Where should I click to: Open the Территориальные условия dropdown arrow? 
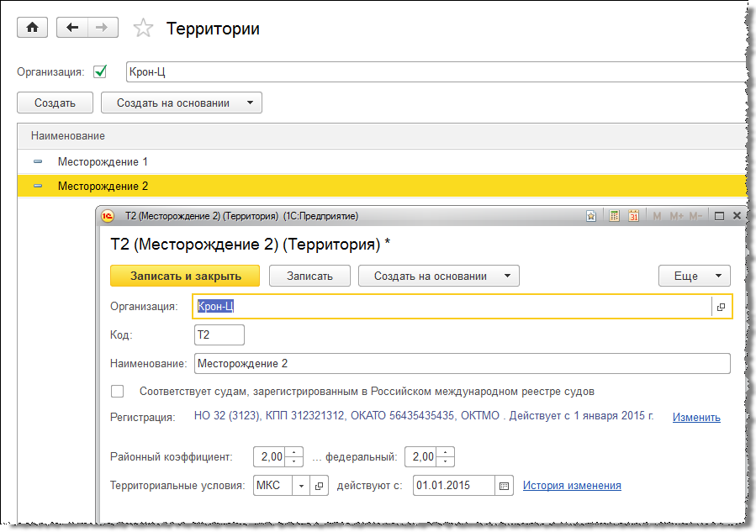[x=301, y=486]
